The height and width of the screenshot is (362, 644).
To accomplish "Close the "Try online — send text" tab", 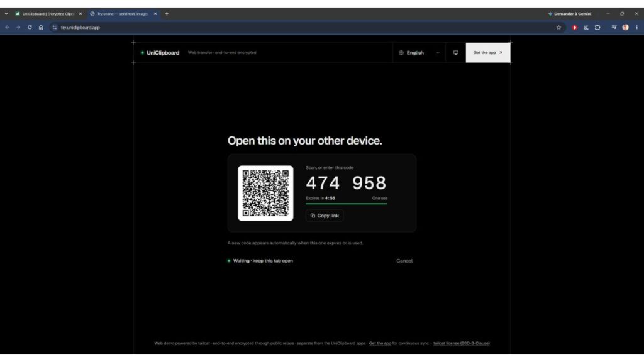I will coord(155,14).
